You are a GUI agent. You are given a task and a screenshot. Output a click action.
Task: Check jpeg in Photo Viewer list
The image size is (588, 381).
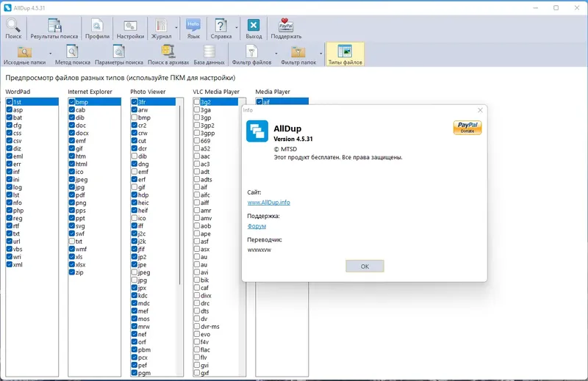pyautogui.click(x=135, y=272)
